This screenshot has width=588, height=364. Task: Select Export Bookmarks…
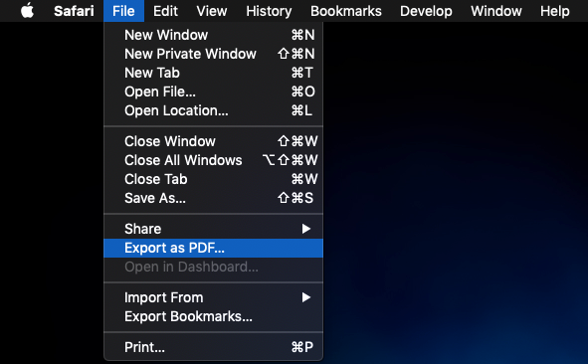pos(213,316)
